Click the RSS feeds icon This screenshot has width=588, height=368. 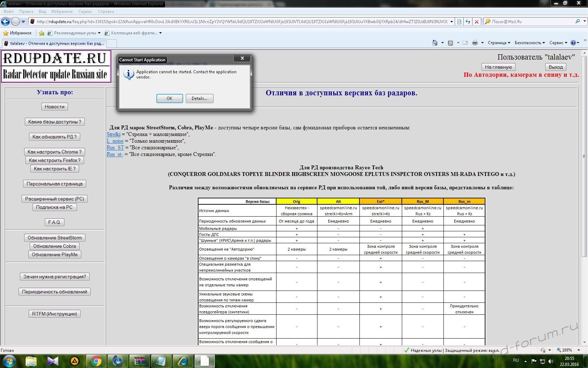click(x=450, y=43)
